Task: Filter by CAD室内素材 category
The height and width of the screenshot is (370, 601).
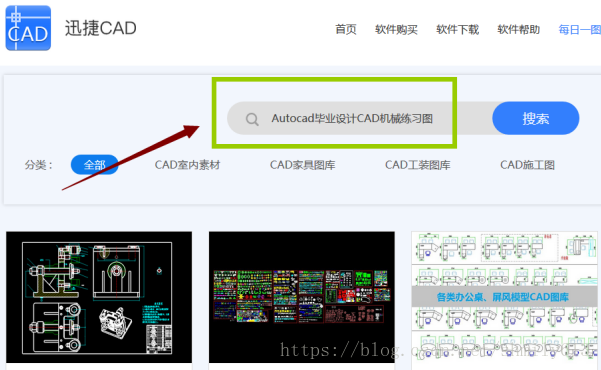Action: pos(187,165)
